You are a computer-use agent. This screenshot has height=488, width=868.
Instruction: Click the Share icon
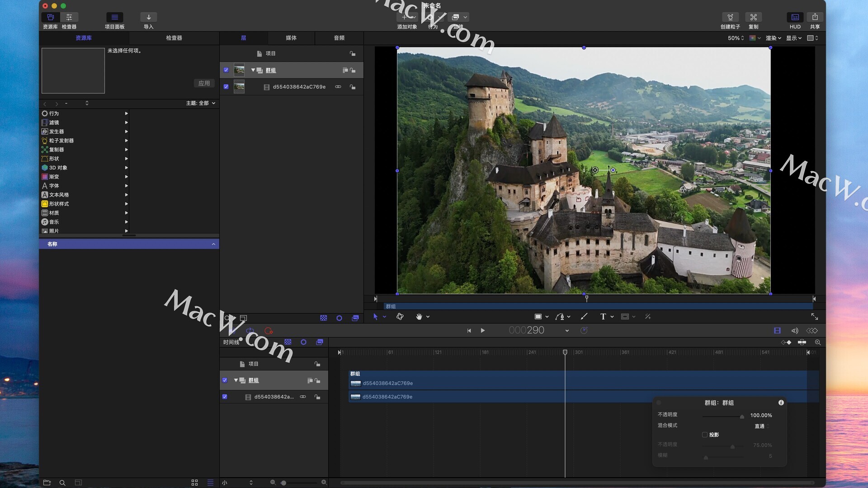tap(815, 17)
